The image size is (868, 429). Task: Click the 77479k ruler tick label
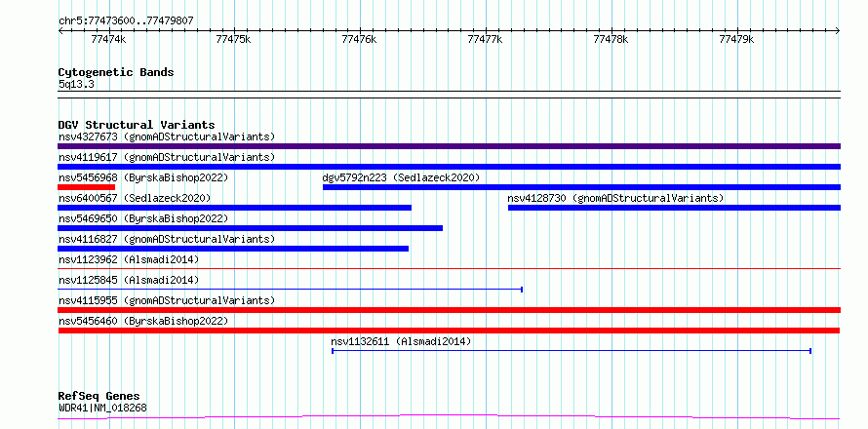(736, 39)
